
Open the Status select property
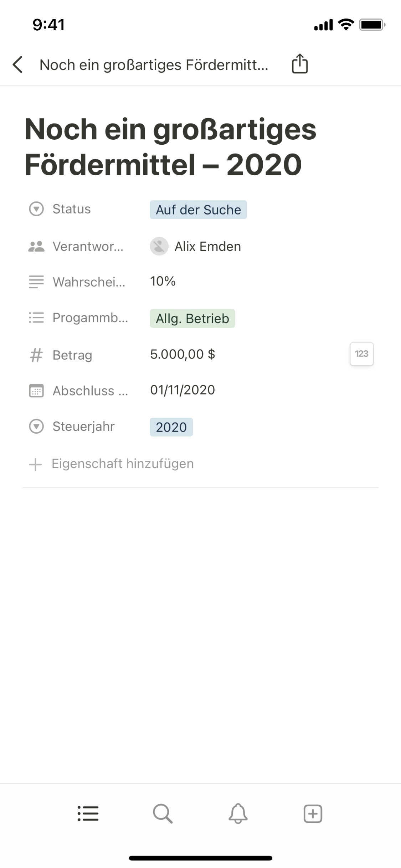[71, 209]
